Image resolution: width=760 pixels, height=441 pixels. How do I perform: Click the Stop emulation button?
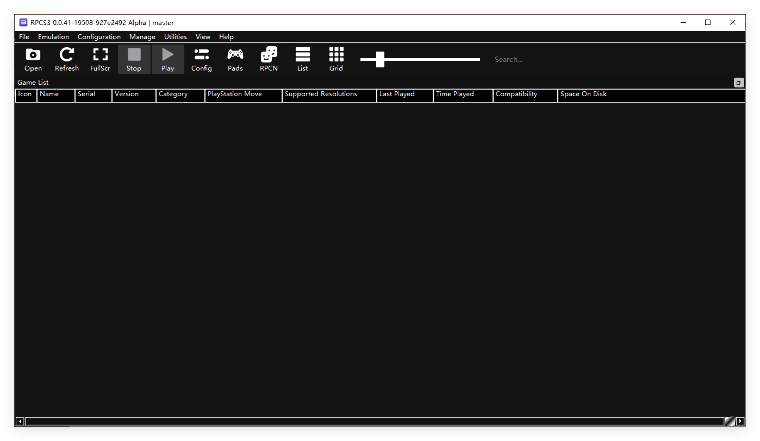[134, 60]
